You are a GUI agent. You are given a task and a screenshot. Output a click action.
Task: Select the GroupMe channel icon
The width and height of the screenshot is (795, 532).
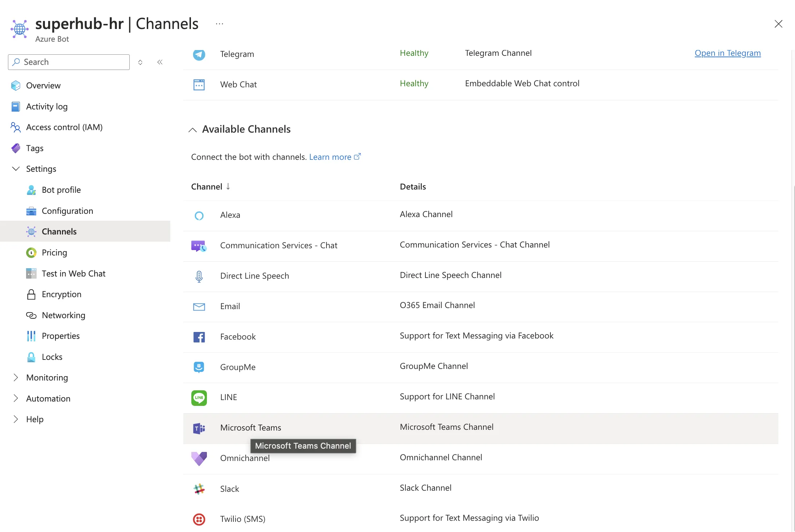[x=199, y=367]
